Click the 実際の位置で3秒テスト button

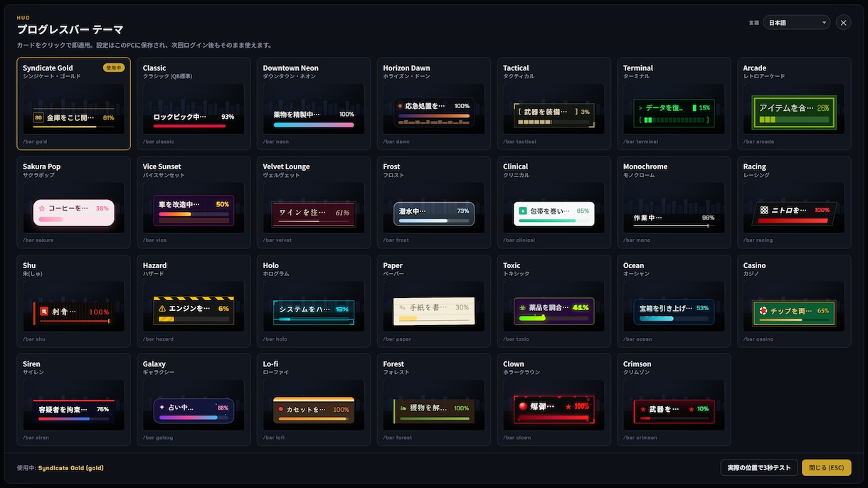(759, 467)
